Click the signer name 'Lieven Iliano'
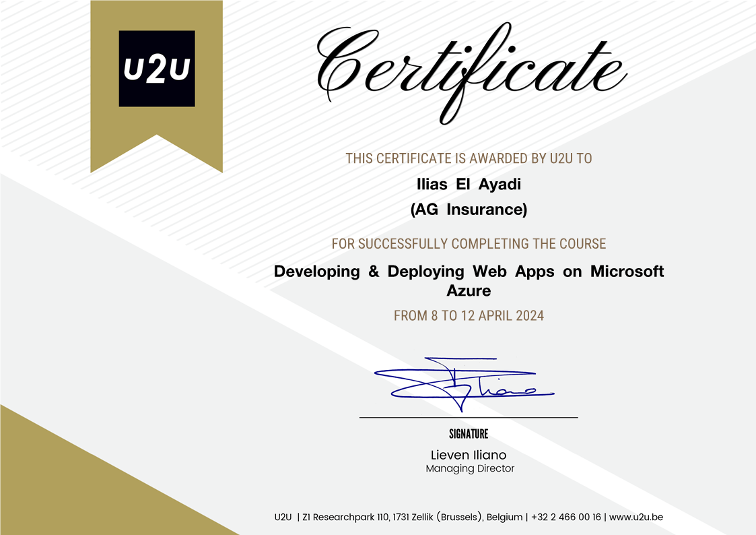The width and height of the screenshot is (756, 535). point(469,455)
